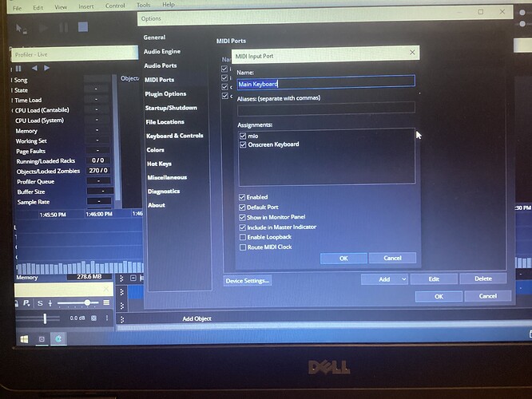The image size is (532, 399).
Task: Select General in Options sidebar
Action: (x=154, y=38)
